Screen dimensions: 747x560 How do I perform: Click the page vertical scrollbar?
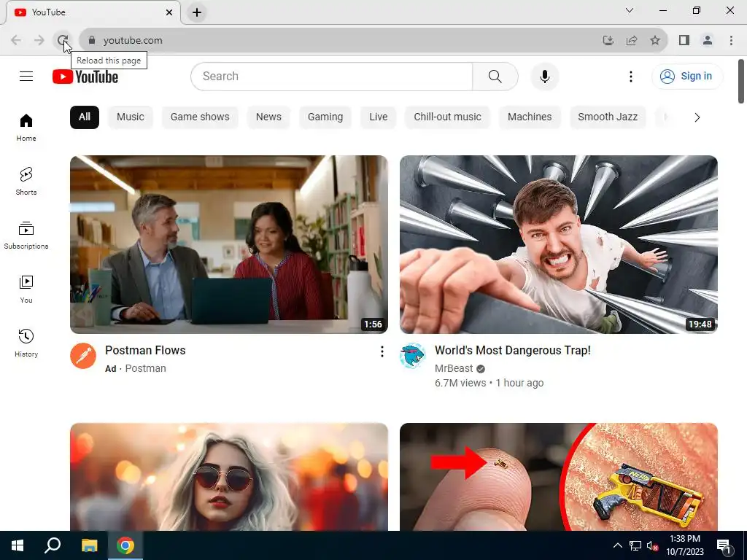[x=741, y=81]
